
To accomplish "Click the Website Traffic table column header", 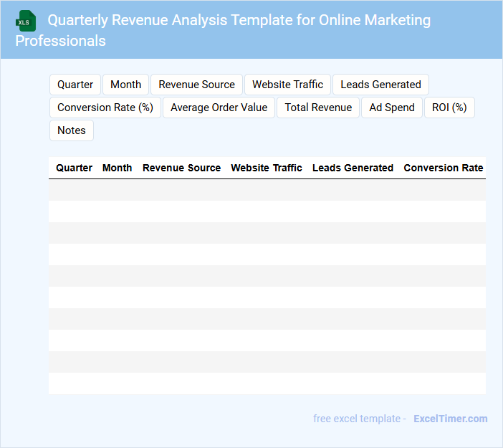I will (267, 168).
